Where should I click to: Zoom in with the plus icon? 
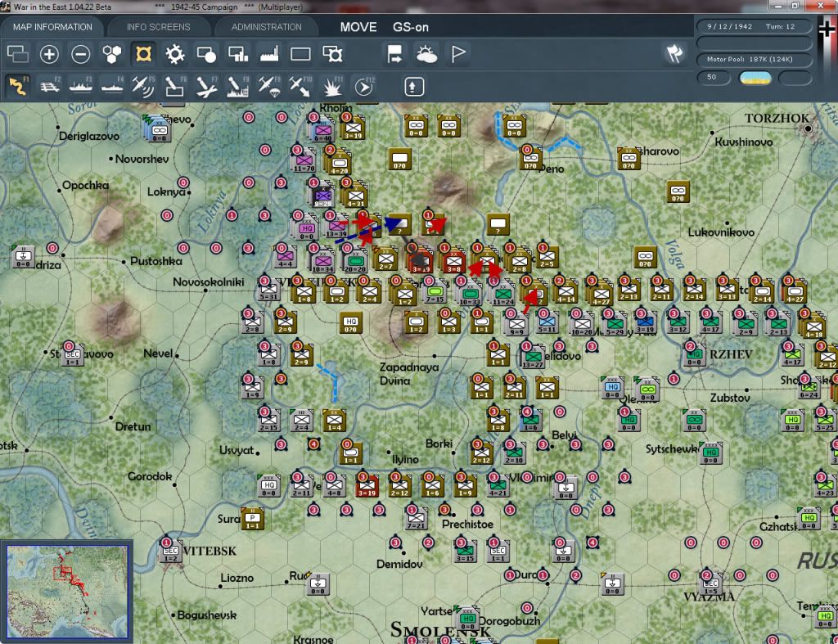(49, 54)
